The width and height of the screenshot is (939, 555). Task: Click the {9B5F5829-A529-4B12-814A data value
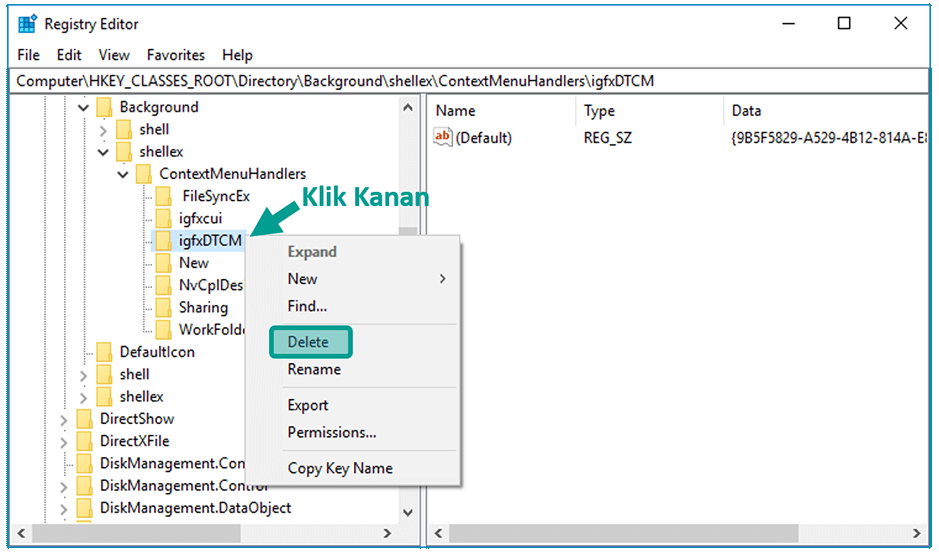click(x=828, y=138)
